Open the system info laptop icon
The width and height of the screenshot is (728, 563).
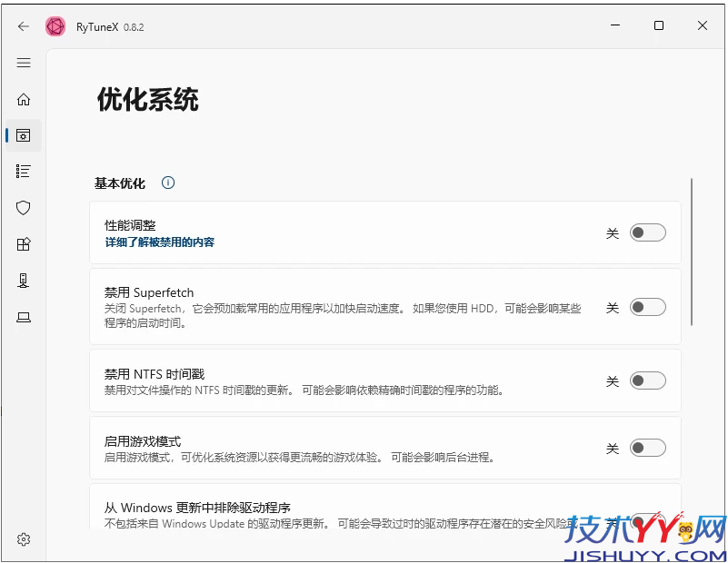click(x=24, y=316)
